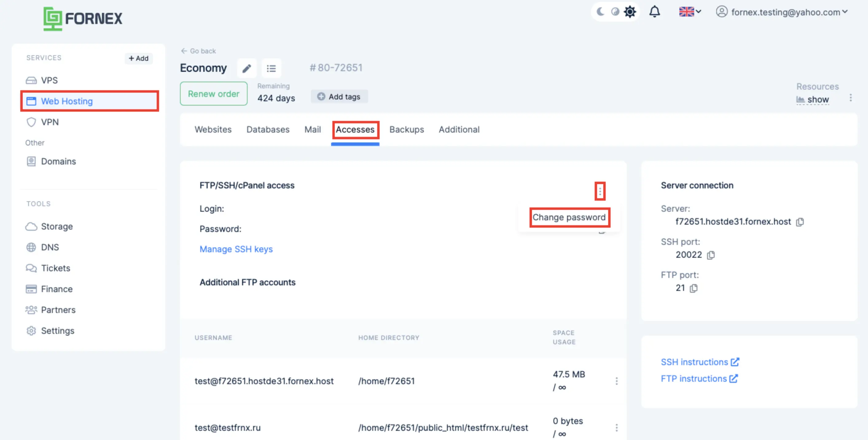
Task: Click the Settings gear icon
Action: pyautogui.click(x=31, y=330)
